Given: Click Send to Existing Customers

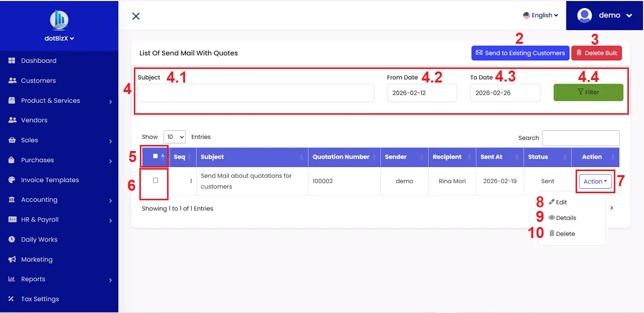Looking at the screenshot, I should pos(520,53).
